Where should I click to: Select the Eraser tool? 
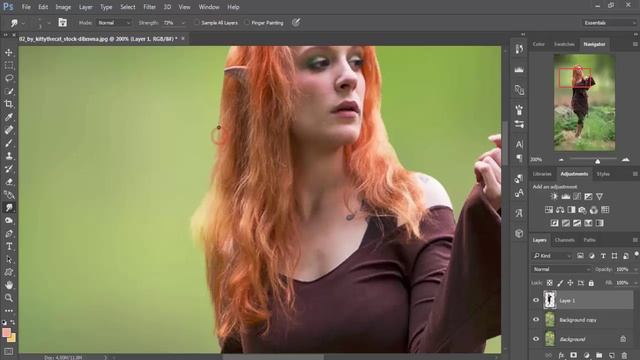(x=9, y=182)
